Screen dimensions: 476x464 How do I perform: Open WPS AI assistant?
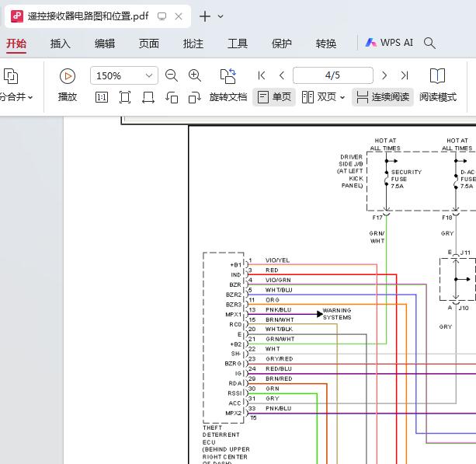point(389,43)
